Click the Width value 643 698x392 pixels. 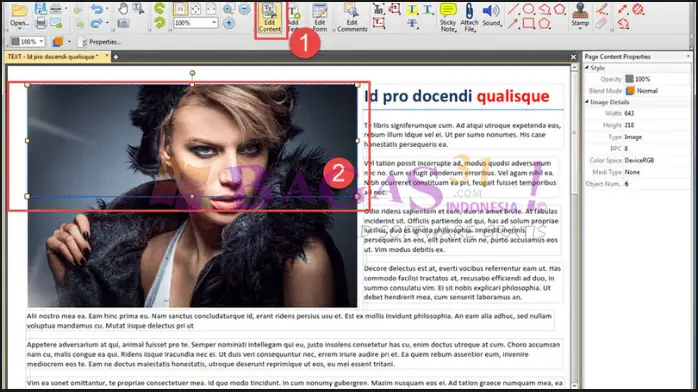click(629, 113)
